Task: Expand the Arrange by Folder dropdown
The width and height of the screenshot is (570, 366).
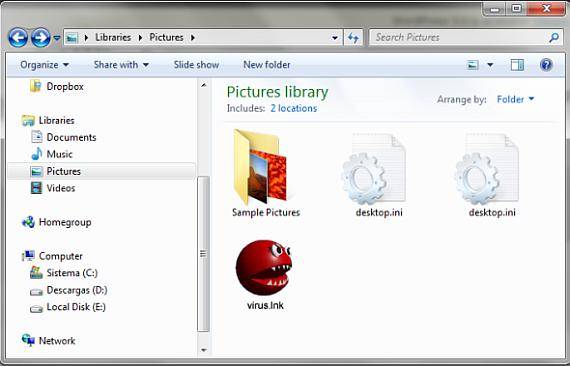Action: 515,99
